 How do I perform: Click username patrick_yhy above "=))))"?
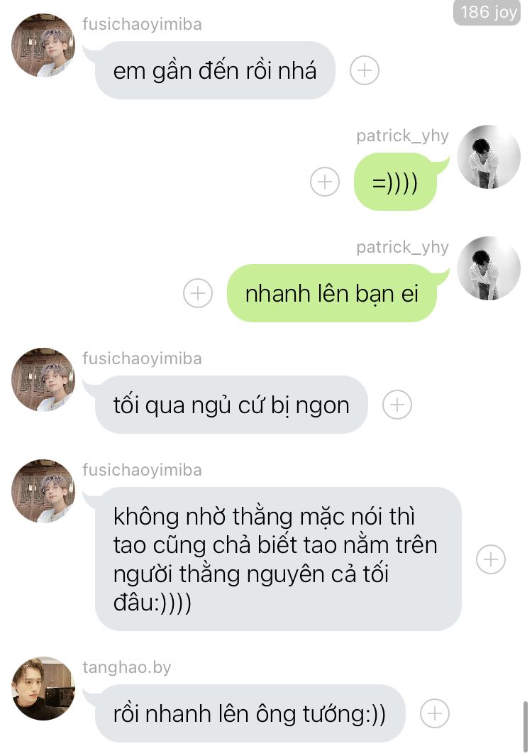(402, 136)
